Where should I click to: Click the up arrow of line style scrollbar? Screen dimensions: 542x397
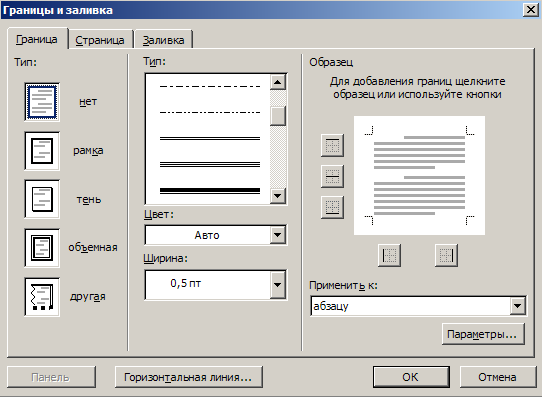pos(278,82)
